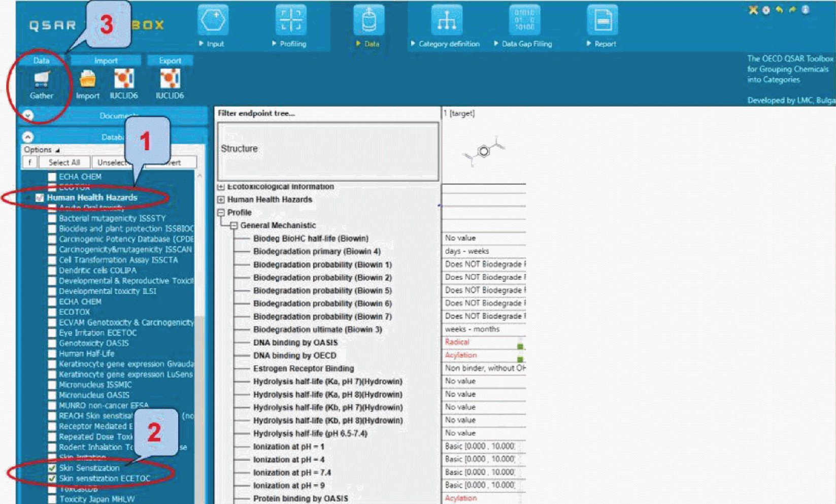The height and width of the screenshot is (504, 836).
Task: Expand Human Health Hazards endpoint node
Action: click(x=221, y=200)
